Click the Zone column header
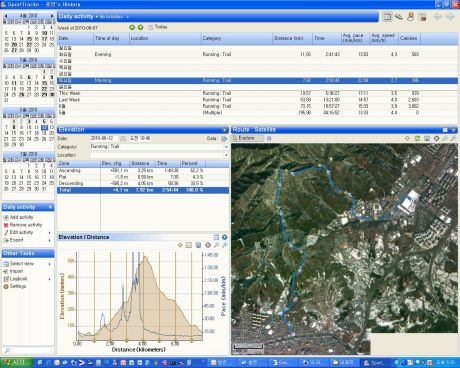The height and width of the screenshot is (368, 460). 79,163
